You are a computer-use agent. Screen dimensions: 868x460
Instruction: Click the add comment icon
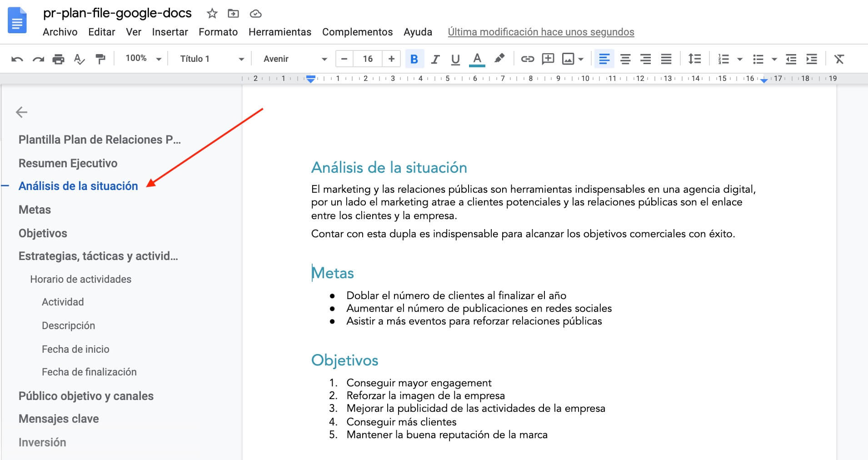[548, 59]
